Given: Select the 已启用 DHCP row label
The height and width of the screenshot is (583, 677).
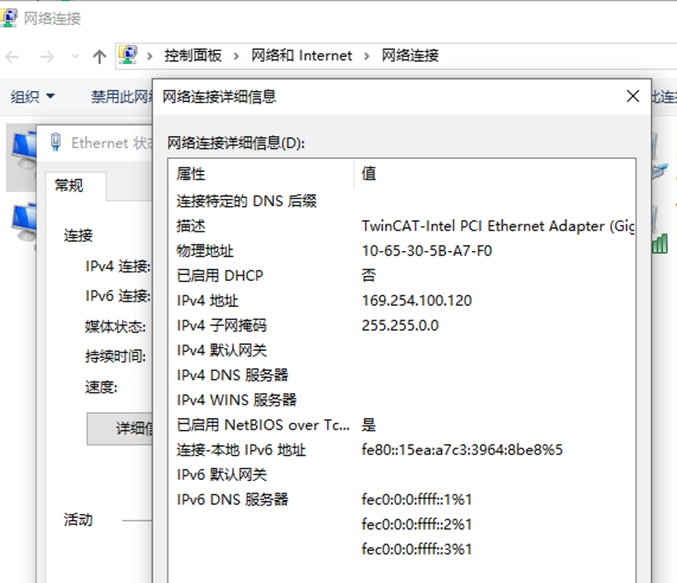Looking at the screenshot, I should (220, 276).
